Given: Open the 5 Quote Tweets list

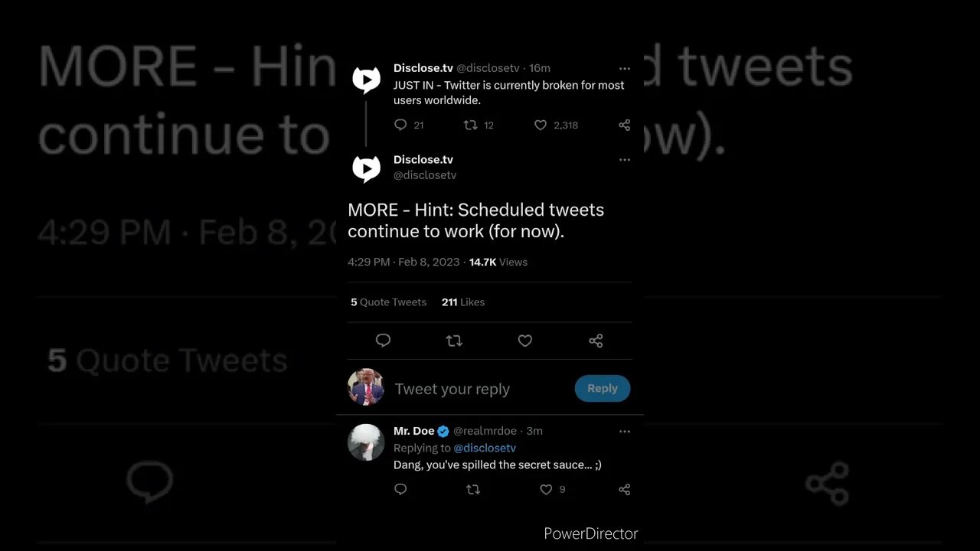Looking at the screenshot, I should [388, 302].
